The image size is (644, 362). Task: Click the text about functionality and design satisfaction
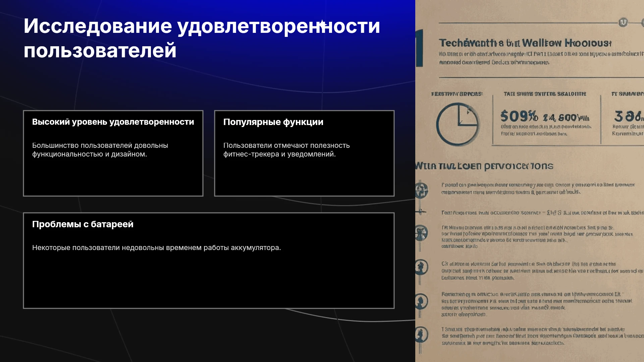(100, 150)
